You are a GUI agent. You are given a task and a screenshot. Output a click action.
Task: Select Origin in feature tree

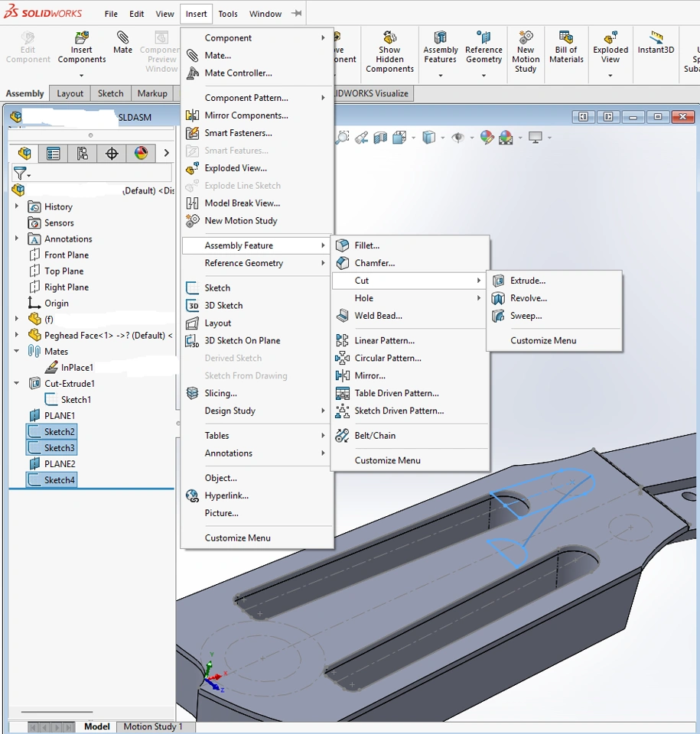[48, 304]
